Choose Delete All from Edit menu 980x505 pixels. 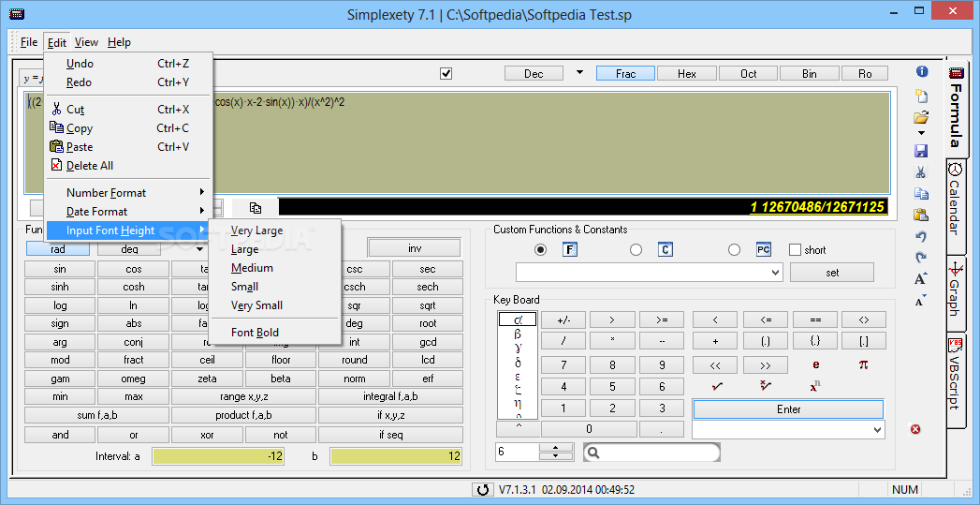click(x=129, y=166)
